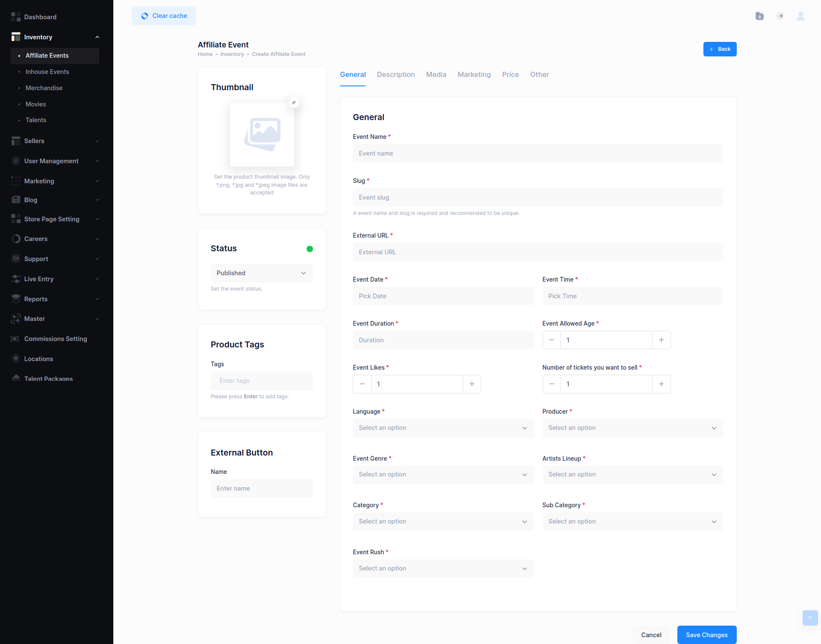The width and height of the screenshot is (821, 644).
Task: Switch to the Description tab
Action: tap(396, 74)
